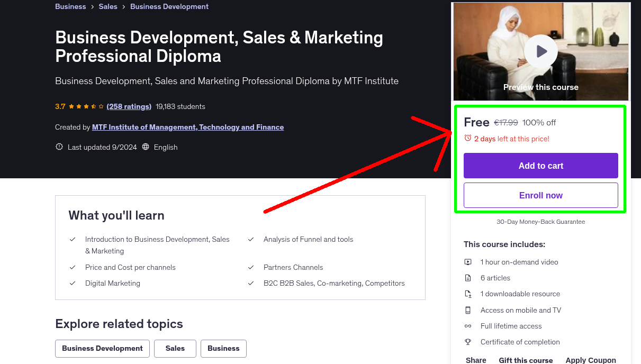Click the on-demand video icon
This screenshot has width=641, height=364.
coord(468,262)
